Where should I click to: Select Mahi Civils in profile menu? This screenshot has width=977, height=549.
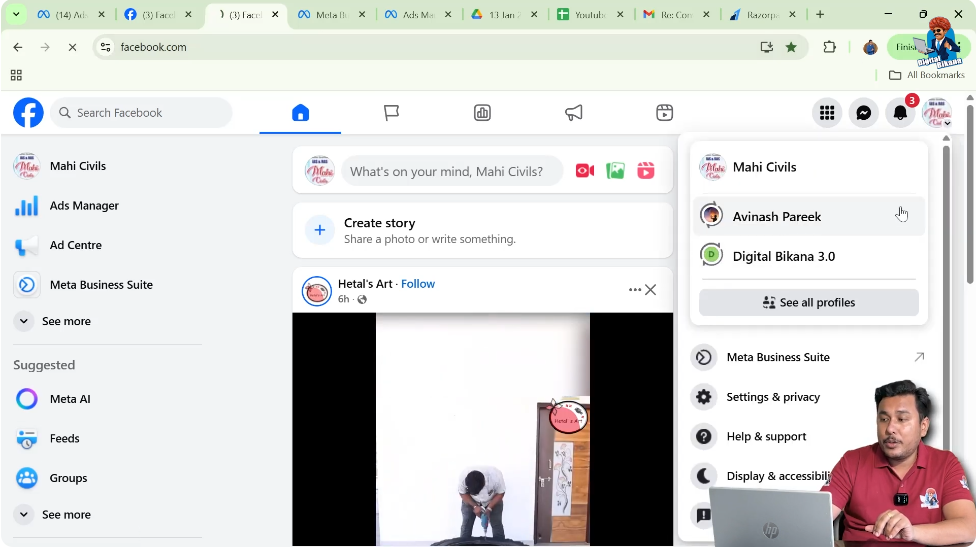point(809,167)
